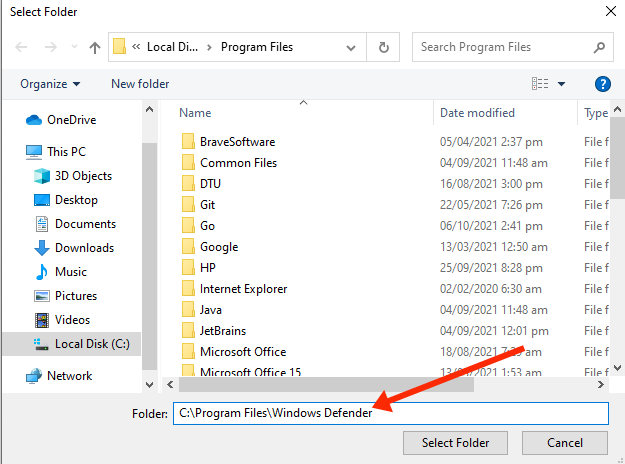The image size is (625, 464).
Task: Select the BraveSoftware folder
Action: click(228, 142)
